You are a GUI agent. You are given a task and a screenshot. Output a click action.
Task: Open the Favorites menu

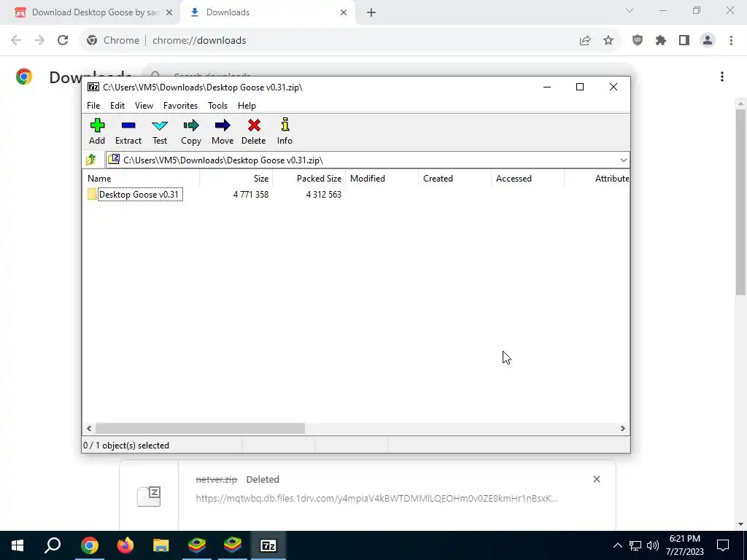(180, 106)
